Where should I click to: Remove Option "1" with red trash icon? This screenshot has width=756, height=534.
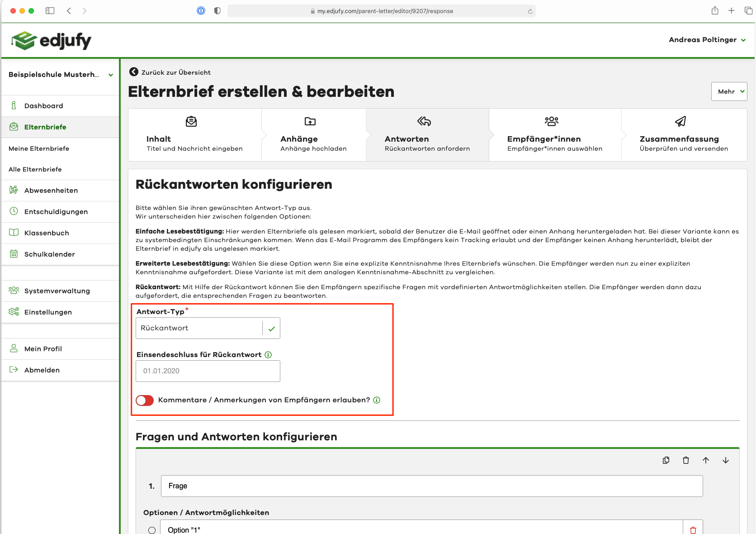(x=693, y=530)
